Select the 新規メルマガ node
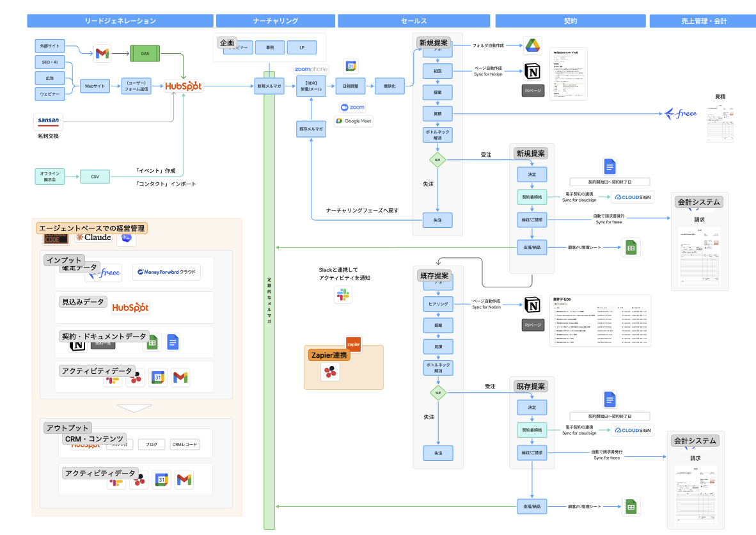756x535 pixels. pyautogui.click(x=269, y=86)
